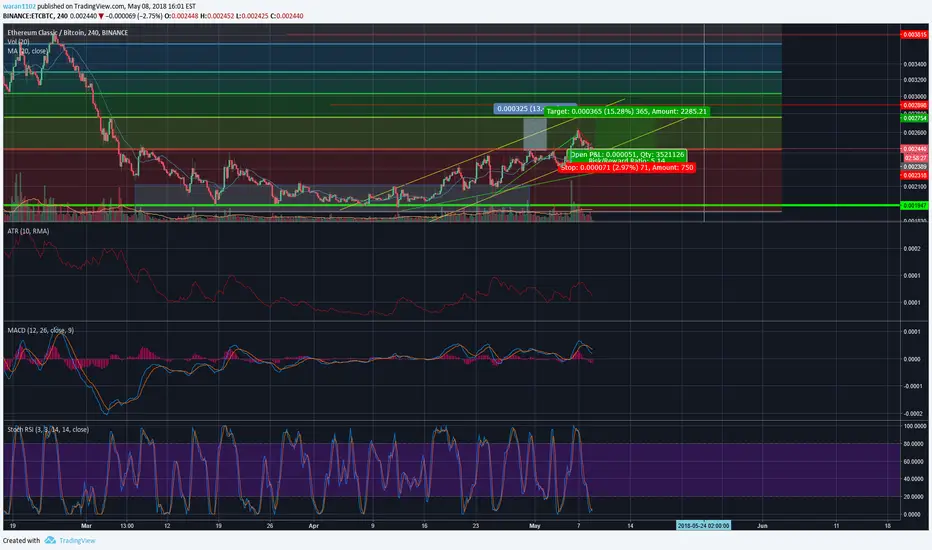Click the Jun date on time axis

point(762,526)
